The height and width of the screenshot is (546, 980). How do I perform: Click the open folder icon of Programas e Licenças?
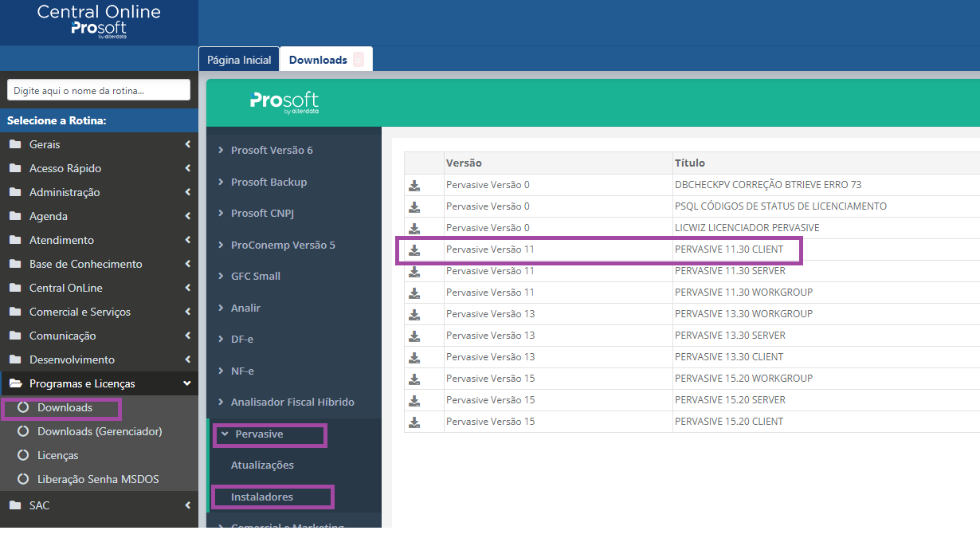coord(15,383)
